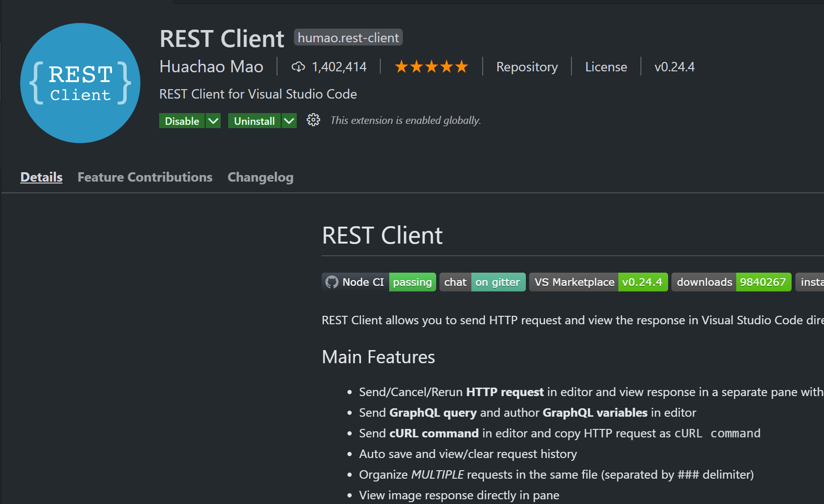This screenshot has width=824, height=504.
Task: Select the humao.rest-client identifier badge
Action: [347, 37]
